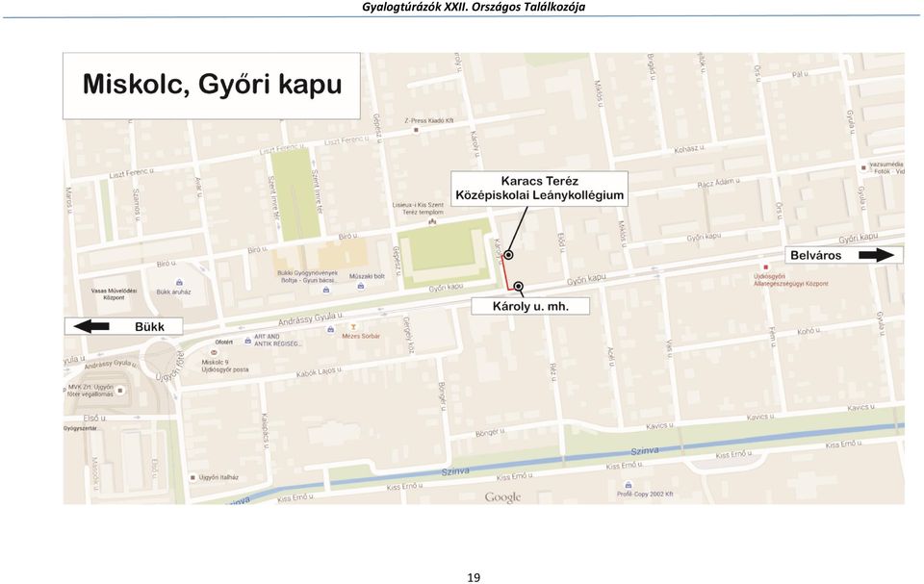Click the Újgyőri Italház marker
This screenshot has height=584, width=924.
(192, 478)
